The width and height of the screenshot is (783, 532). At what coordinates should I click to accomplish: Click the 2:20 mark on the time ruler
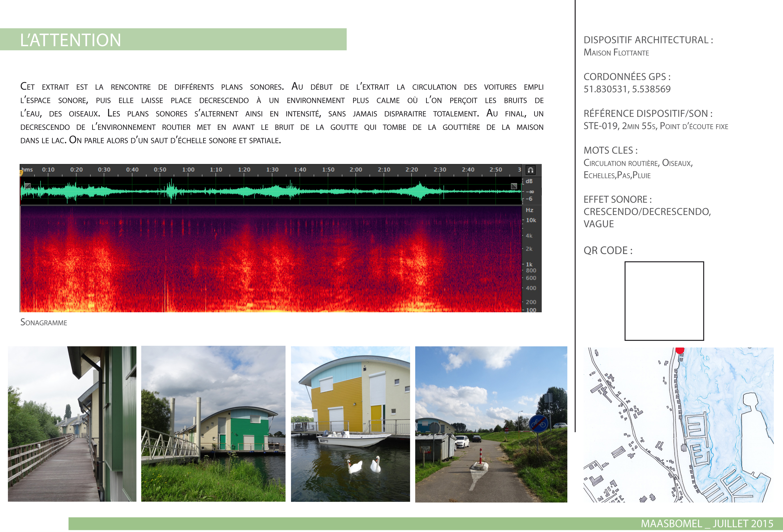[x=411, y=169]
